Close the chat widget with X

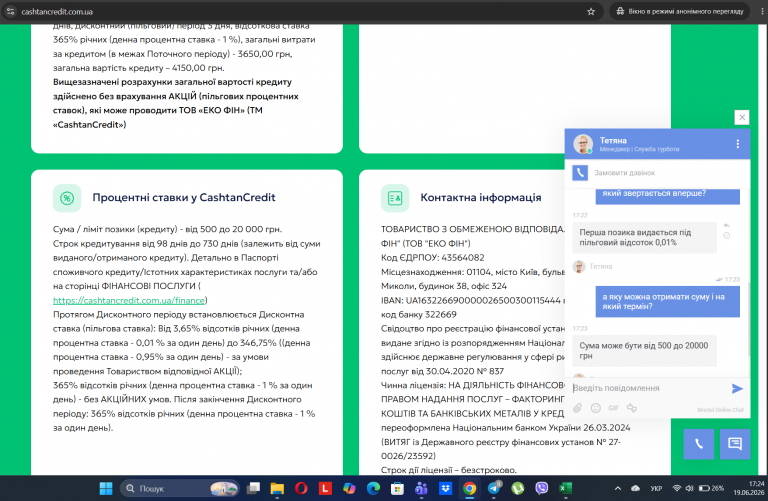pos(742,117)
